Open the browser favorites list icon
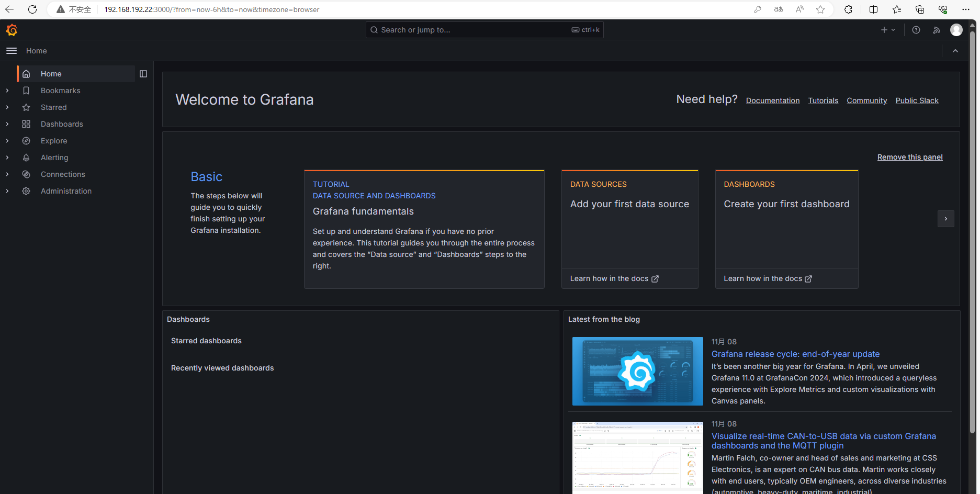 [897, 9]
